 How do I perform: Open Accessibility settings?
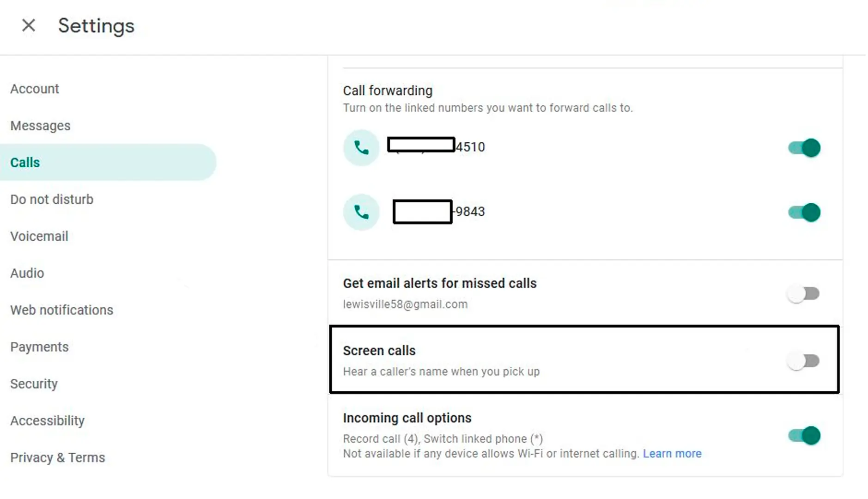click(x=47, y=421)
